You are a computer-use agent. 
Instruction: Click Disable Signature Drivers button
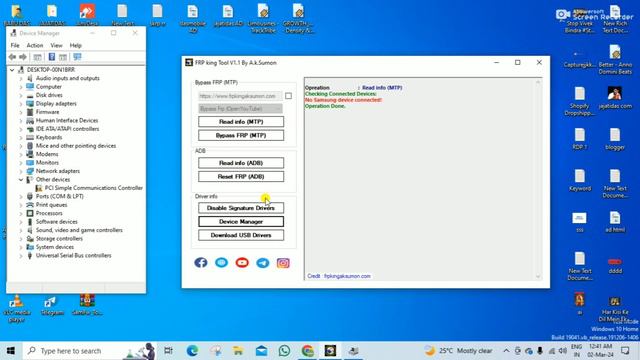point(241,208)
